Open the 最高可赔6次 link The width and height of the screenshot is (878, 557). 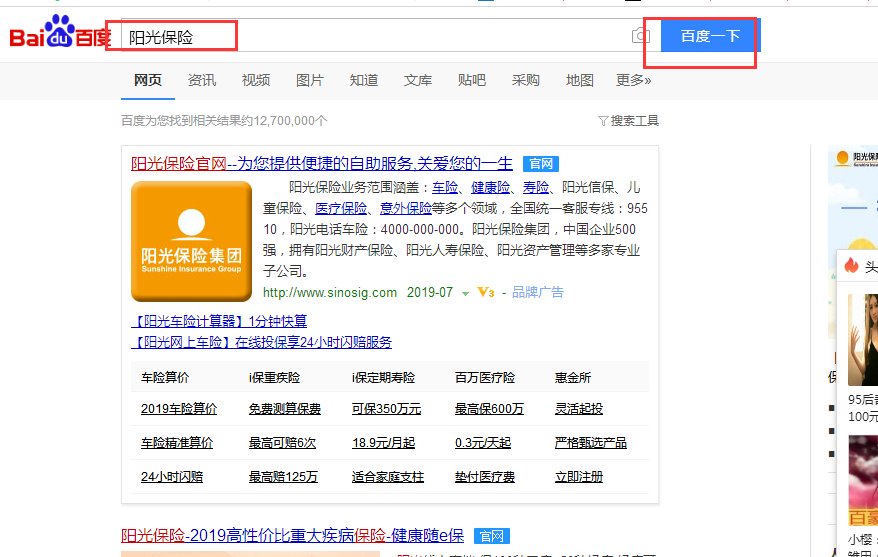[x=282, y=443]
